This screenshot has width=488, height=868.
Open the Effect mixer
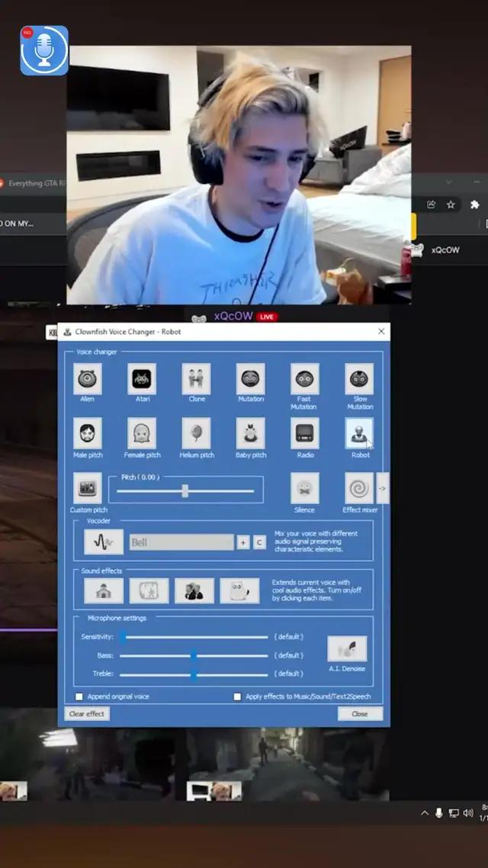[x=359, y=488]
